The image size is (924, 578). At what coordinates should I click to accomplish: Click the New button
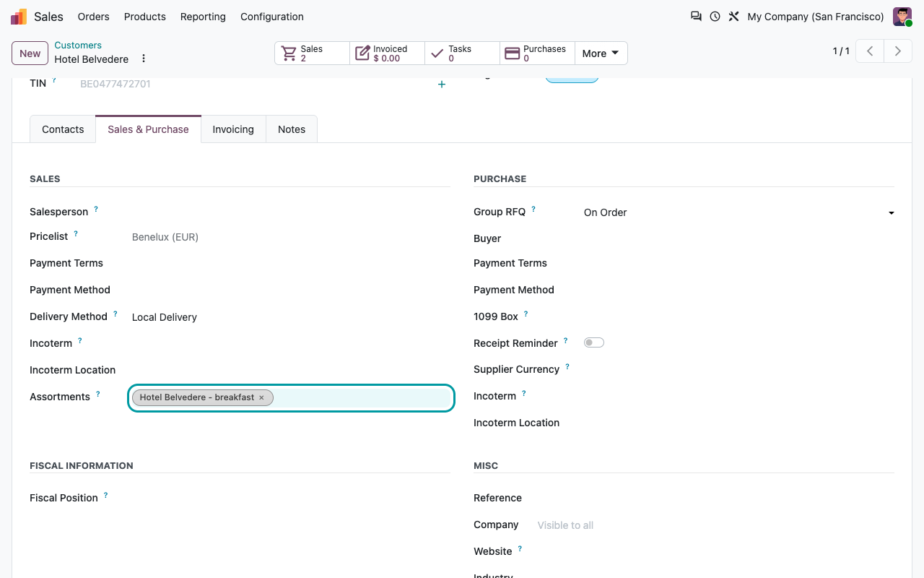[30, 53]
